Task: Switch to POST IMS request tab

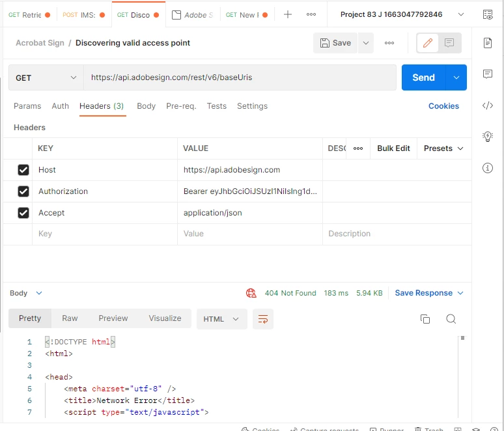Action: point(84,15)
